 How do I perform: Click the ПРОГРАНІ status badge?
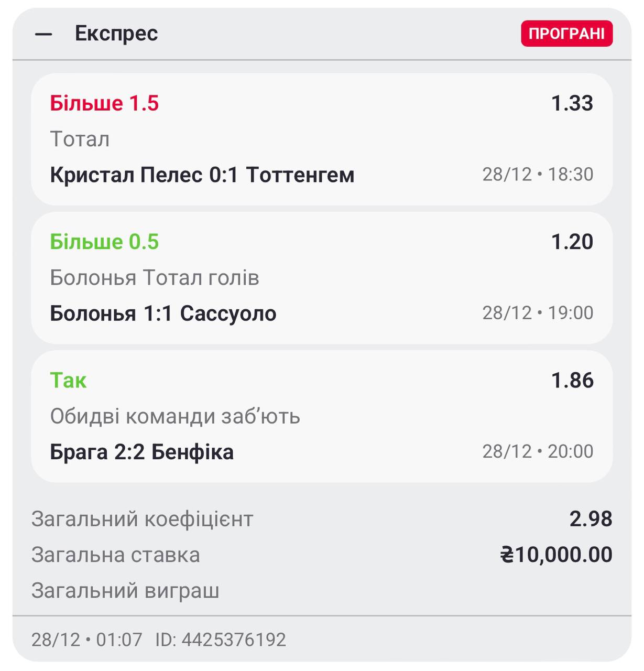(566, 34)
